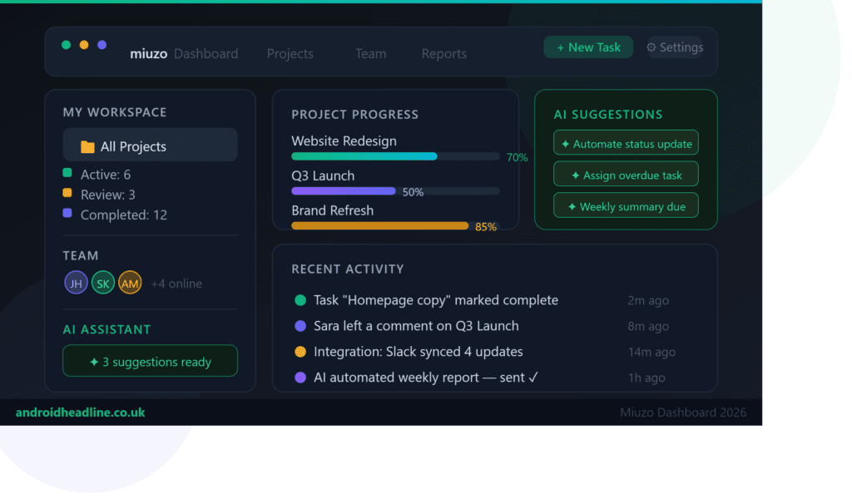Image resolution: width=852 pixels, height=504 pixels.
Task: Select the 'Brand Refresh' project label
Action: tap(333, 210)
